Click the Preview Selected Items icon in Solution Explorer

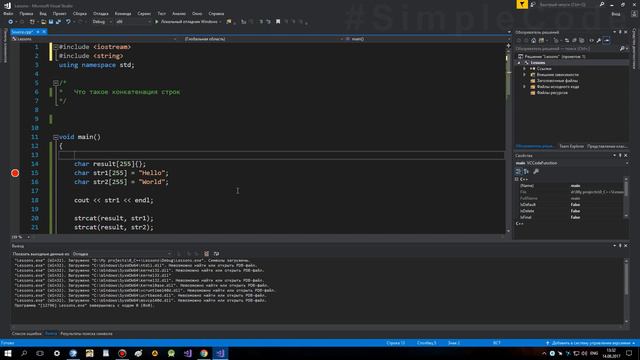coord(607,40)
